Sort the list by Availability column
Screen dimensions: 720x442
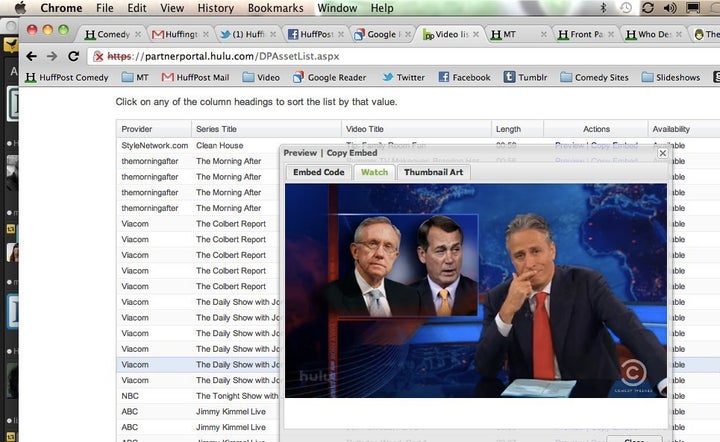pos(671,129)
